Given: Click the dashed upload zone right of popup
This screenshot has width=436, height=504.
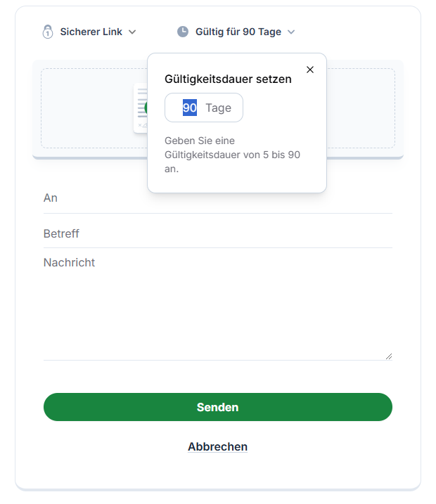Looking at the screenshot, I should click(x=361, y=108).
